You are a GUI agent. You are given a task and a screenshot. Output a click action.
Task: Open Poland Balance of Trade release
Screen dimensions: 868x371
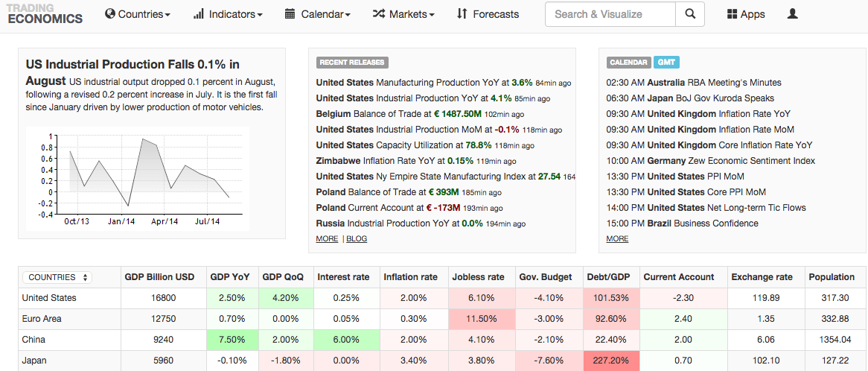409,192
